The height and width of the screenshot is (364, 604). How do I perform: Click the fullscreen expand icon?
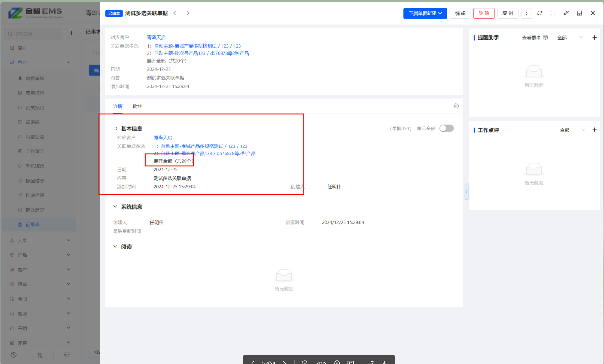pyautogui.click(x=553, y=13)
